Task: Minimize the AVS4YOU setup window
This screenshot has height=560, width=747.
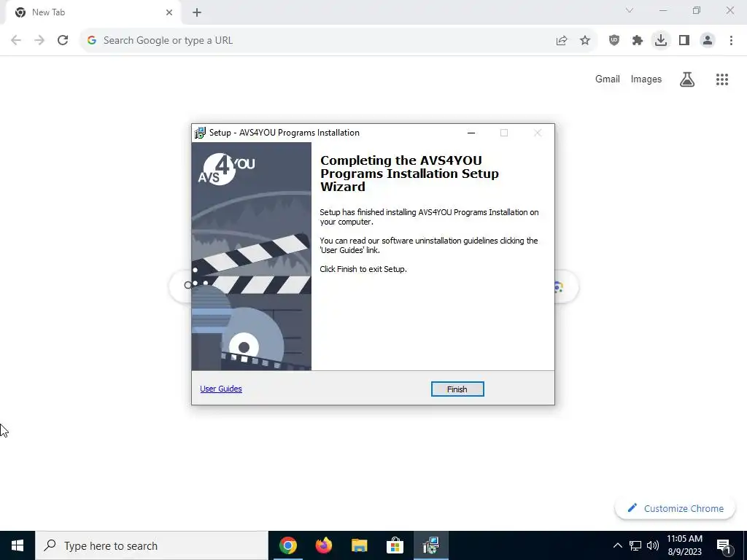Action: 471,133
